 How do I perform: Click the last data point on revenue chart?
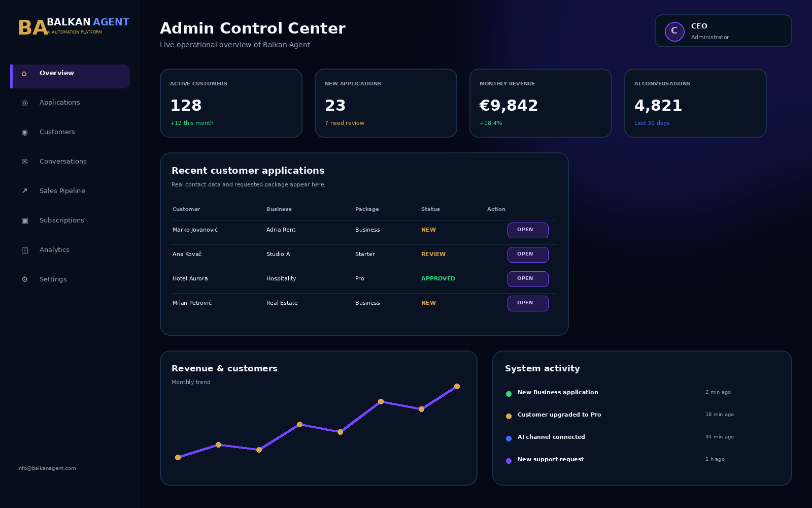tap(457, 387)
